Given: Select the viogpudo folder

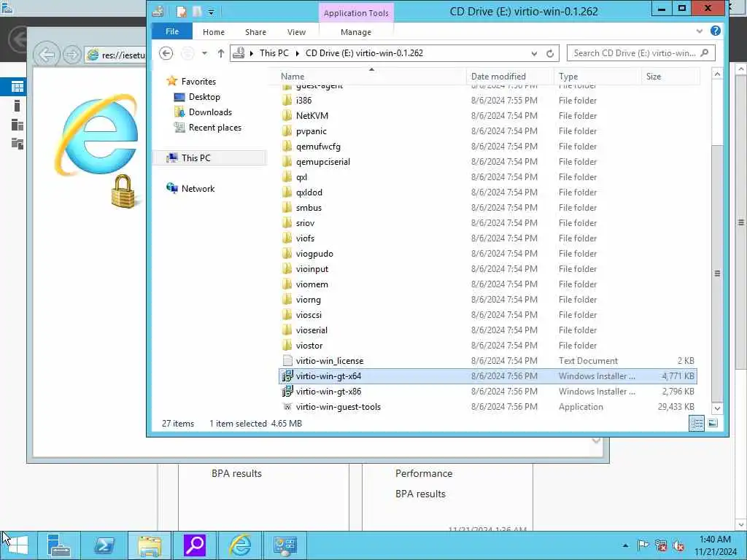Looking at the screenshot, I should [314, 253].
